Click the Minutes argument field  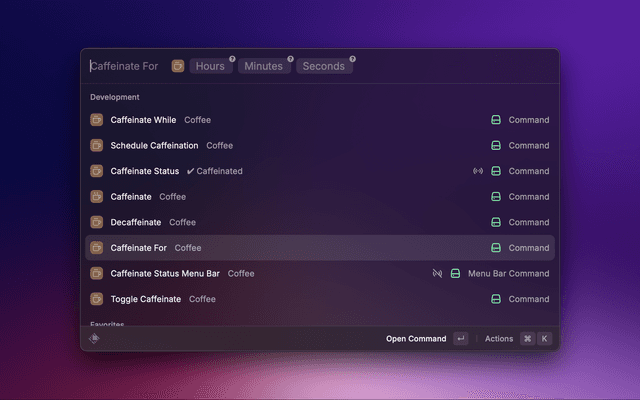[264, 66]
